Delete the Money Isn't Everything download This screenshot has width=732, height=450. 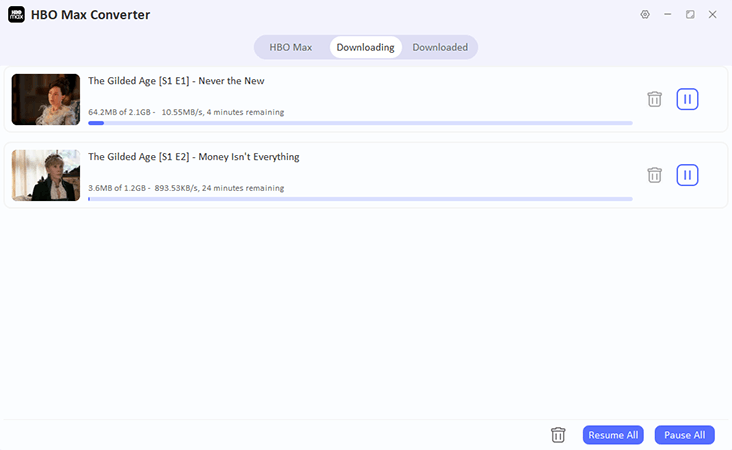coord(655,175)
